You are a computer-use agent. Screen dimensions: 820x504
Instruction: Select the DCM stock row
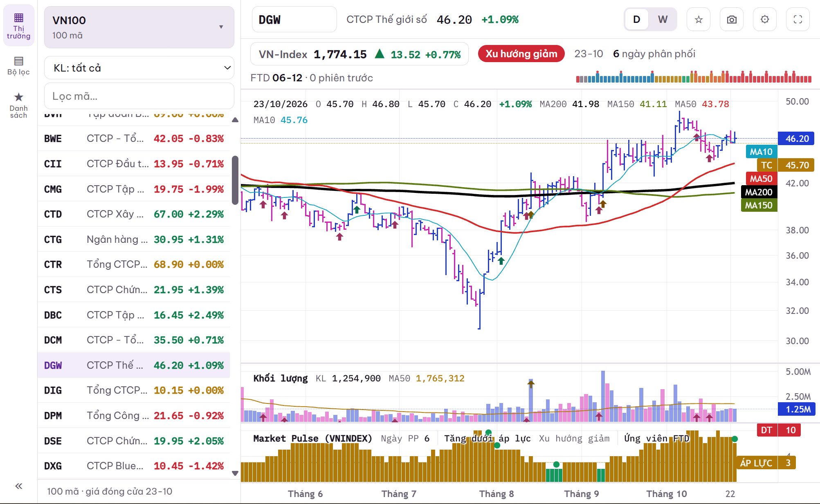(x=134, y=340)
